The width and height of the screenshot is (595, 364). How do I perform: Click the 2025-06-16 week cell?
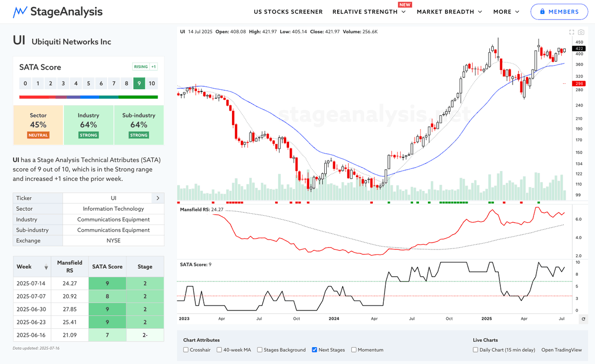click(32, 335)
